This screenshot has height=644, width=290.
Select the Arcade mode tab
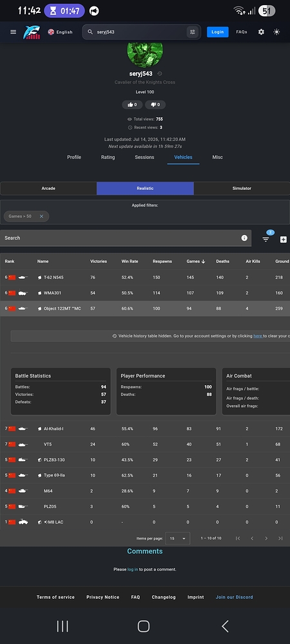point(48,189)
